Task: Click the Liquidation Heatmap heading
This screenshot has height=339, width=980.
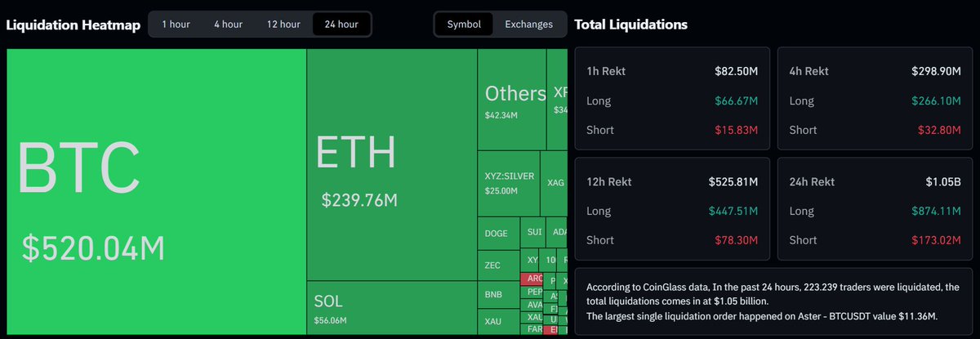Action: tap(73, 25)
